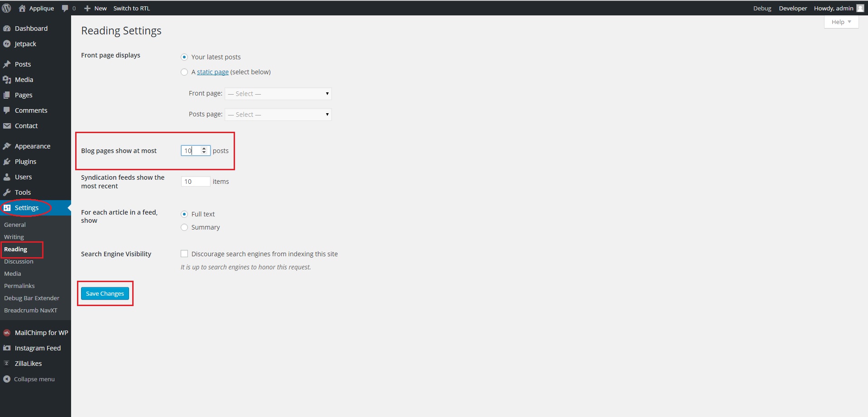This screenshot has height=417, width=868.
Task: Click the syndication feeds items field
Action: (x=195, y=182)
